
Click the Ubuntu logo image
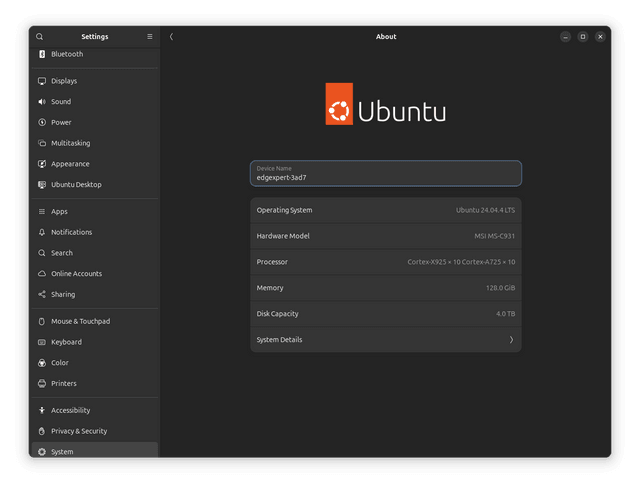click(386, 104)
